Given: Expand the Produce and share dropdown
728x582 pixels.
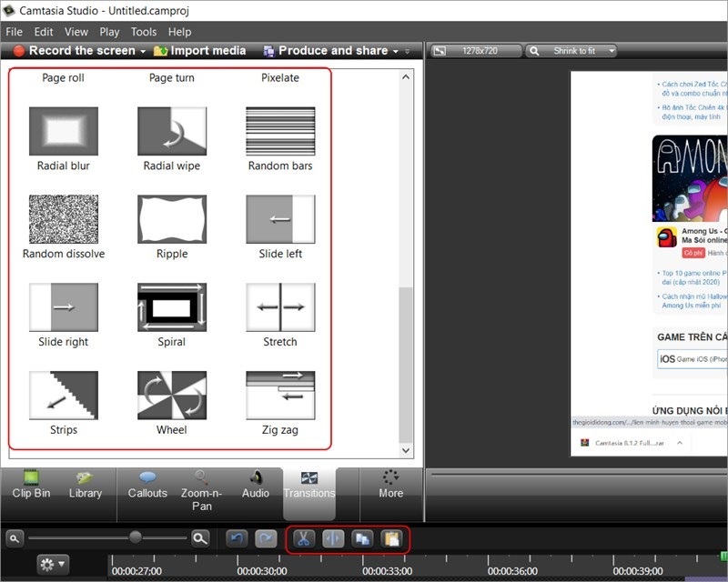Looking at the screenshot, I should (x=395, y=51).
